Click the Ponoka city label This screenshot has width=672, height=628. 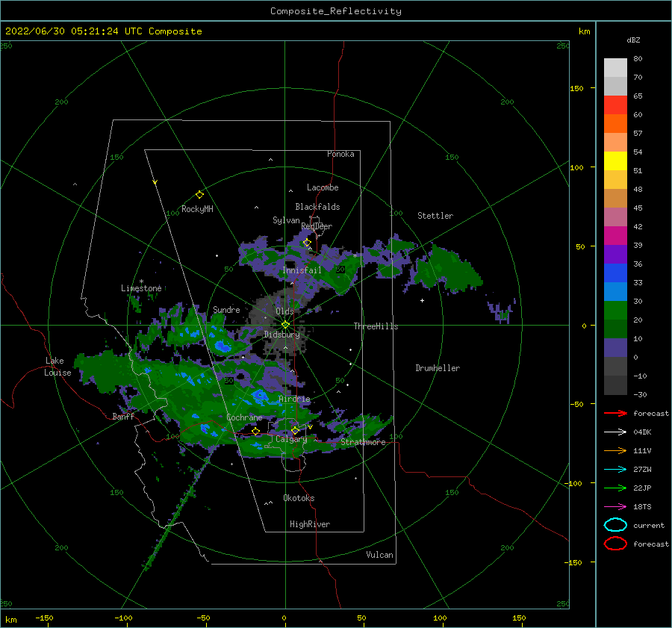[x=340, y=154]
